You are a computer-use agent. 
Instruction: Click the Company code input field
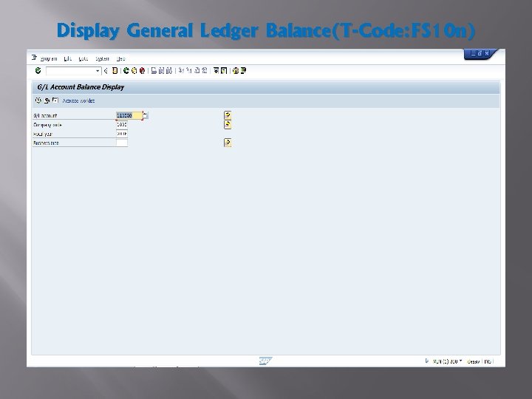pyautogui.click(x=122, y=125)
